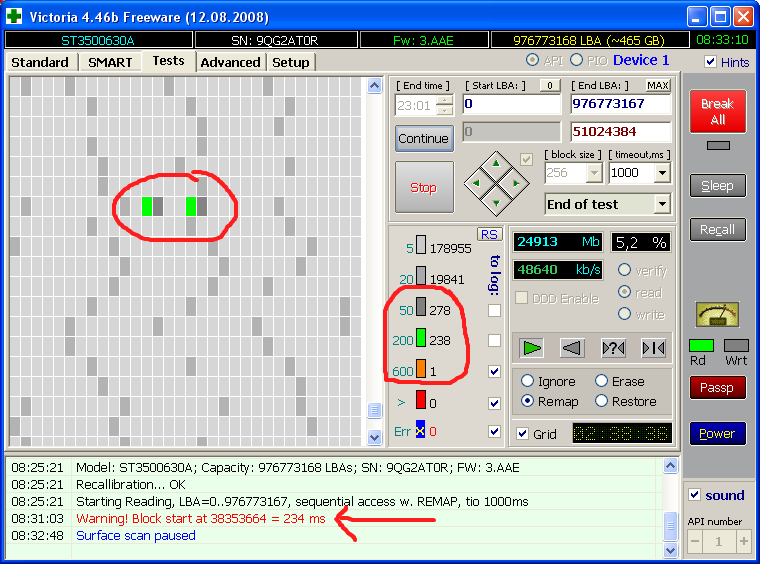This screenshot has width=760, height=564.
Task: Click the Stop button
Action: coord(424,188)
